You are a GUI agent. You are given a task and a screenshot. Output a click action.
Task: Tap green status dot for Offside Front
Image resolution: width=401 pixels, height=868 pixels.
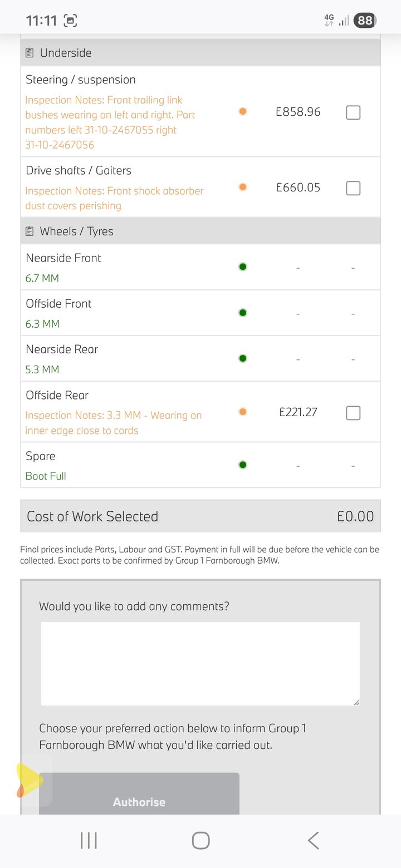(242, 313)
